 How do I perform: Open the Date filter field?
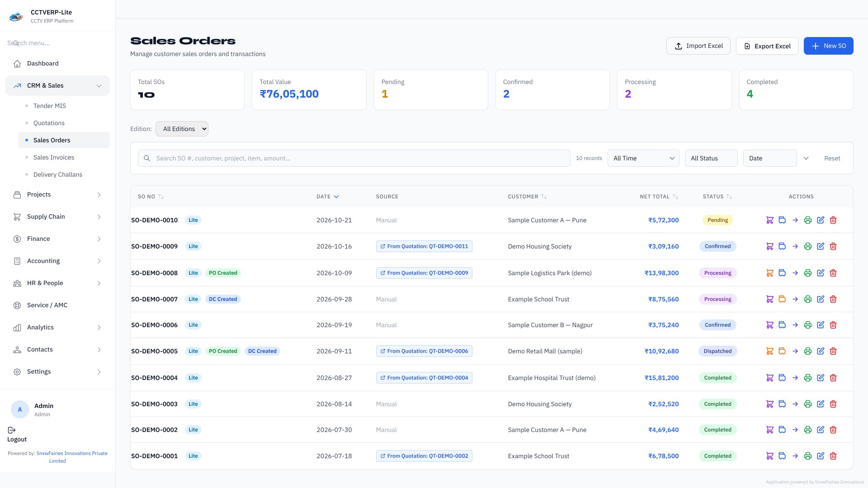click(770, 158)
